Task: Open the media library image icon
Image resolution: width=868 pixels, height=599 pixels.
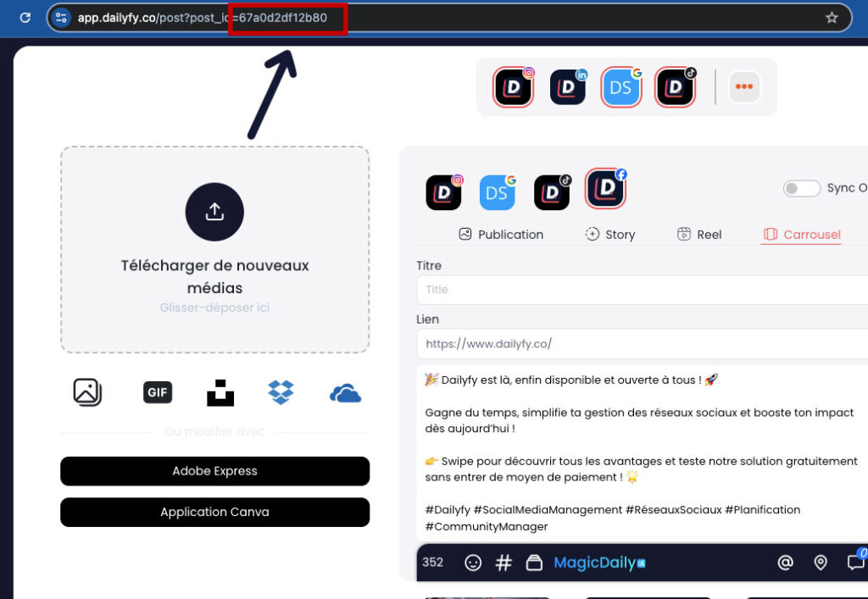Action: coord(87,391)
